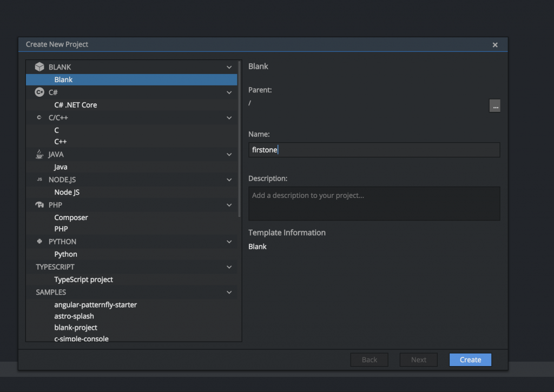The image size is (554, 392).
Task: Collapse the NODE.JS section chevron
Action: tap(229, 180)
